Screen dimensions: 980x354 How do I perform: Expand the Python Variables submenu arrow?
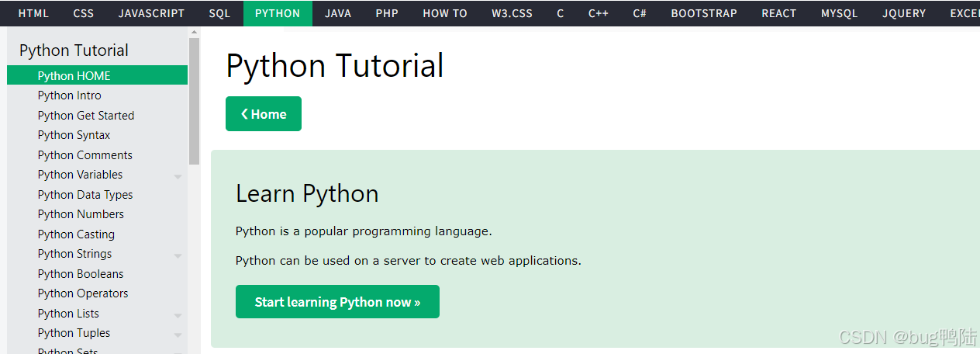coord(178,176)
